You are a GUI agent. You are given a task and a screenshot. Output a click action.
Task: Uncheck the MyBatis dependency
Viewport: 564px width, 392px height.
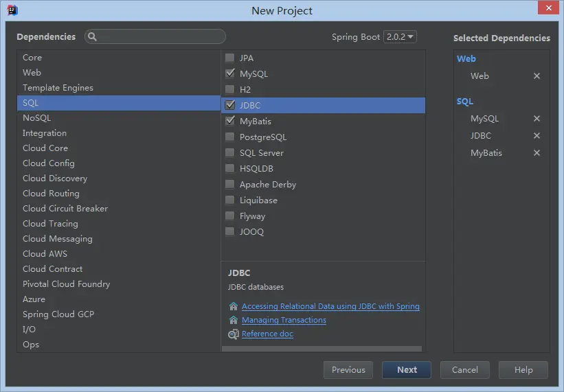pos(229,121)
